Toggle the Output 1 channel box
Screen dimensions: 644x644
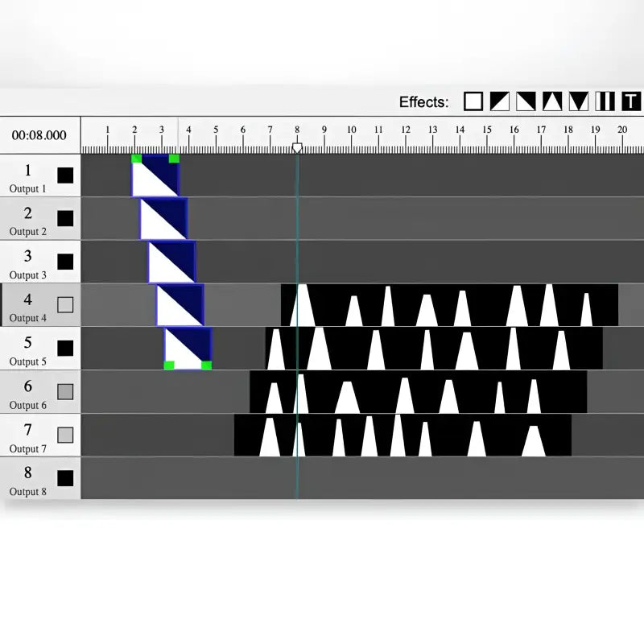coord(65,175)
